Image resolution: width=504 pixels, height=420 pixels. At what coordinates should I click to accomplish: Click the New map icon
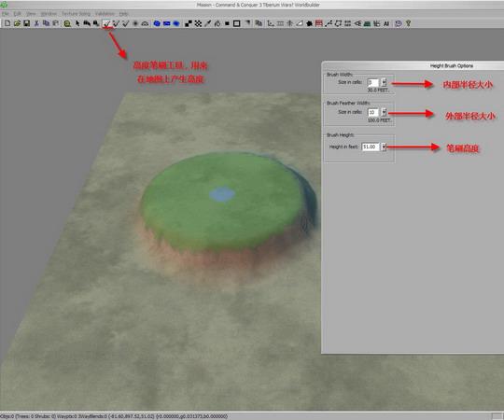[x=7, y=23]
